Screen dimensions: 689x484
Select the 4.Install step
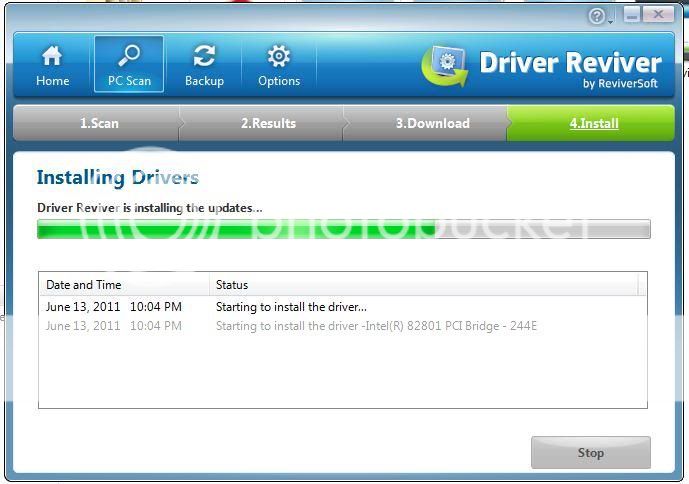click(x=591, y=123)
